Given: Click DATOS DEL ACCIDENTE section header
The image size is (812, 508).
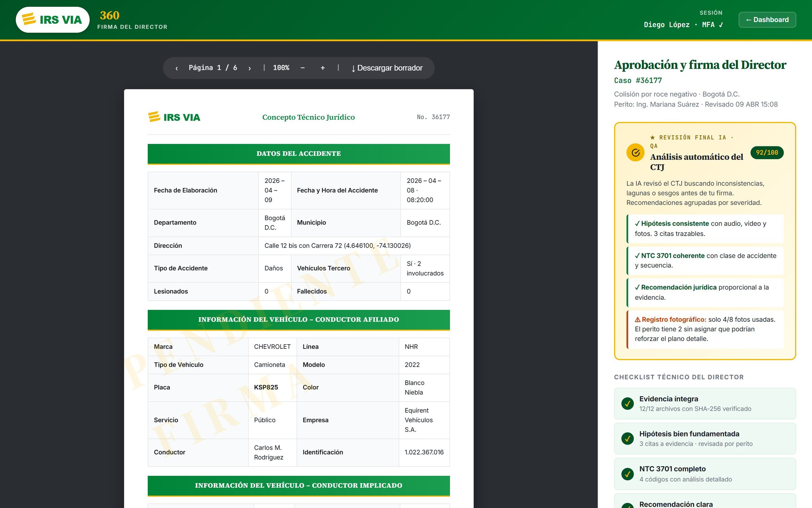Looking at the screenshot, I should pos(298,154).
